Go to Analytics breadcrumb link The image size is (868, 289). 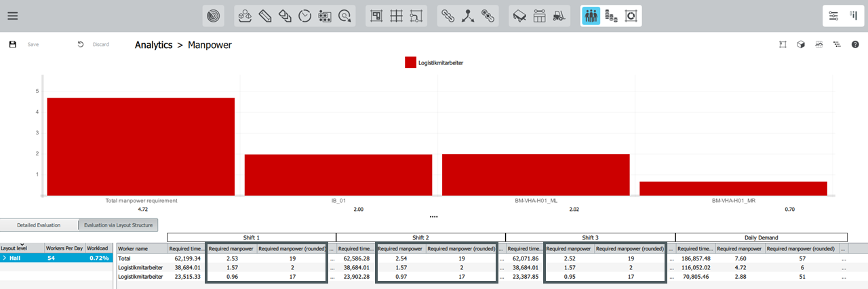[x=153, y=45]
